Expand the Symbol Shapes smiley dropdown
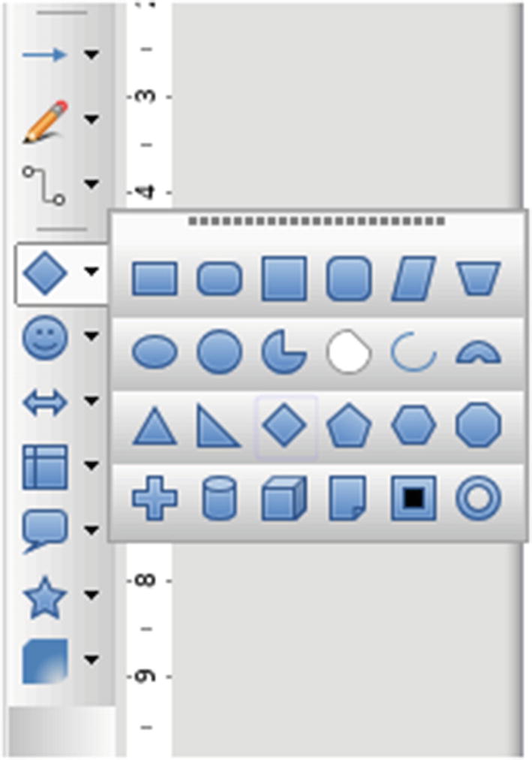The height and width of the screenshot is (760, 532). (x=92, y=336)
